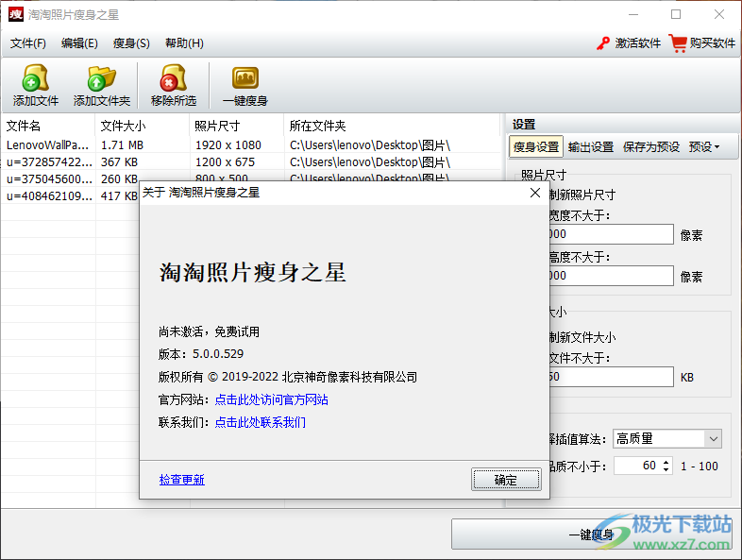Click the 一键瘦身 toolbar icon
The width and height of the screenshot is (742, 560).
point(245,78)
